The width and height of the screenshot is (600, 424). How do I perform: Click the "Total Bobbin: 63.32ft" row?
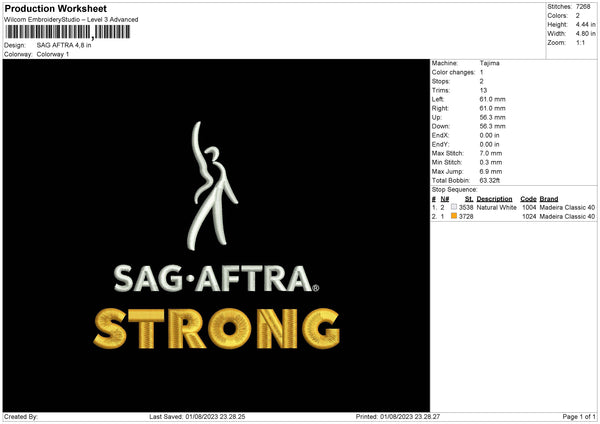click(x=466, y=180)
